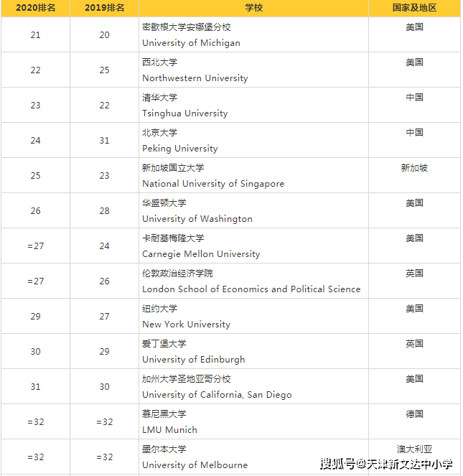This screenshot has height=476, width=463.
Task: Select the country cell 德国
Action: [414, 414]
